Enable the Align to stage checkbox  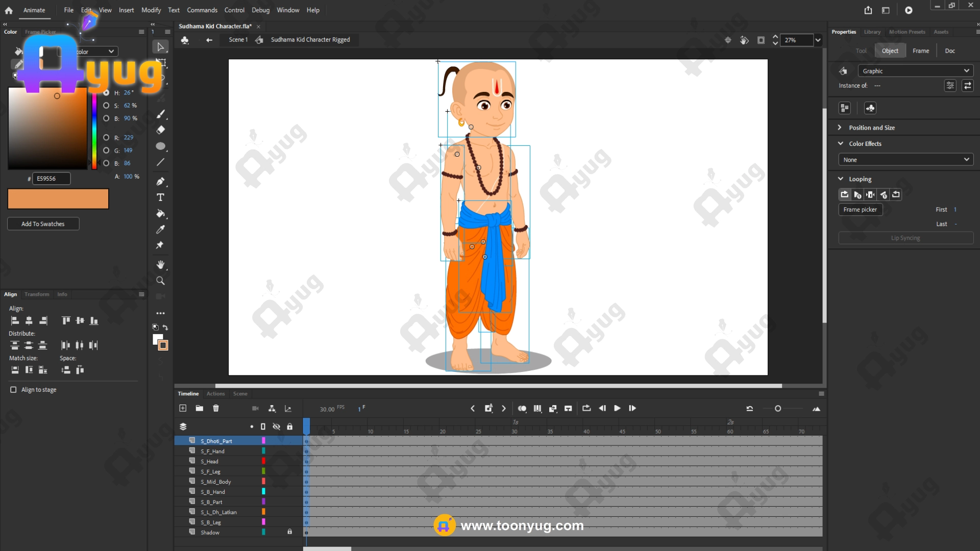pyautogui.click(x=13, y=390)
